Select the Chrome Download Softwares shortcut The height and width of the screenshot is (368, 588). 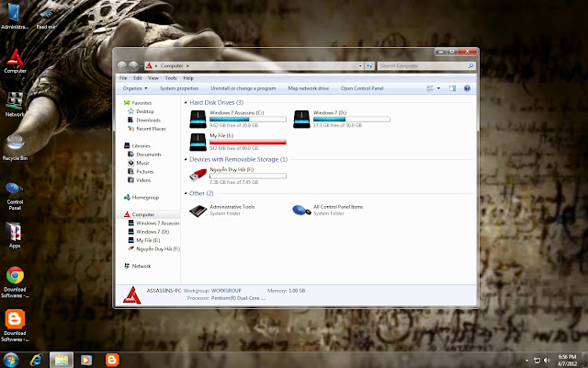click(x=15, y=282)
